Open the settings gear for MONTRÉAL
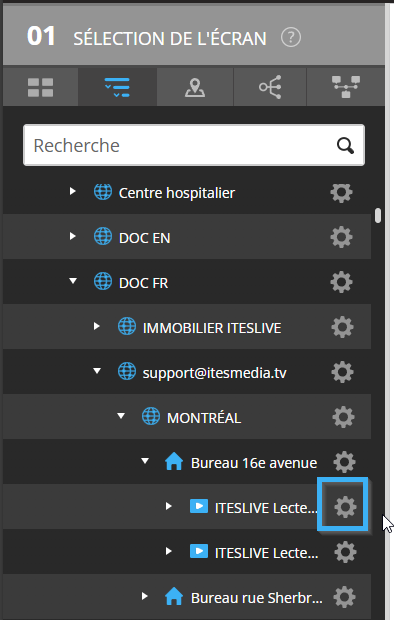 (343, 417)
